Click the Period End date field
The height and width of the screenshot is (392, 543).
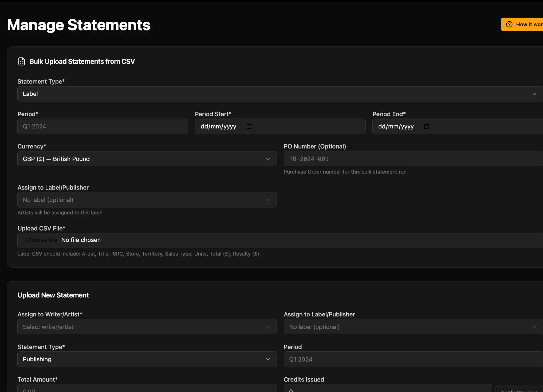click(x=458, y=126)
